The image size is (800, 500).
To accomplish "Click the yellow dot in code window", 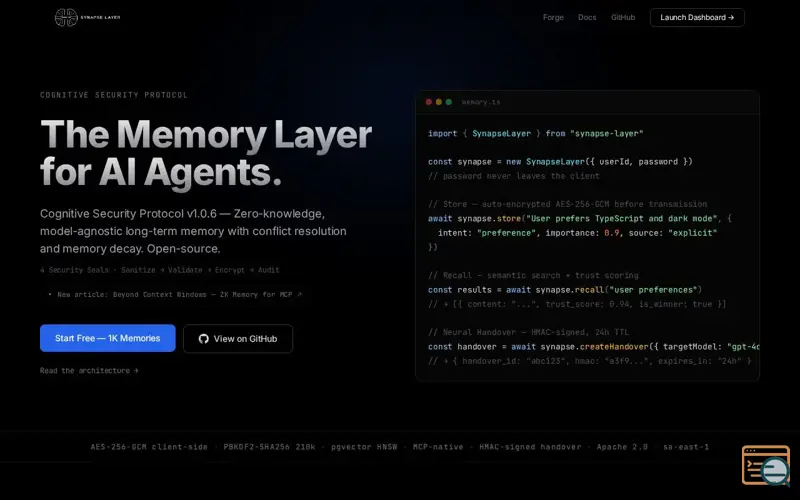I will [x=439, y=102].
